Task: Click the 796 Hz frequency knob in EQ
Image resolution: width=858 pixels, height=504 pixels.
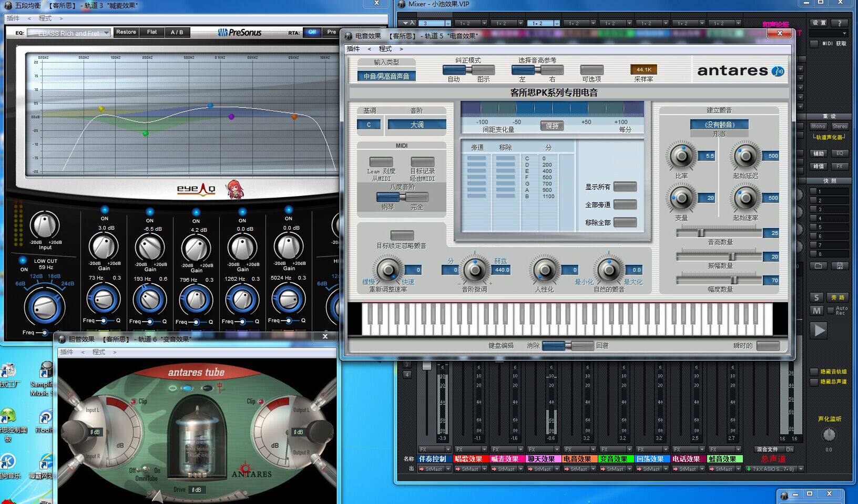Action: pos(196,300)
